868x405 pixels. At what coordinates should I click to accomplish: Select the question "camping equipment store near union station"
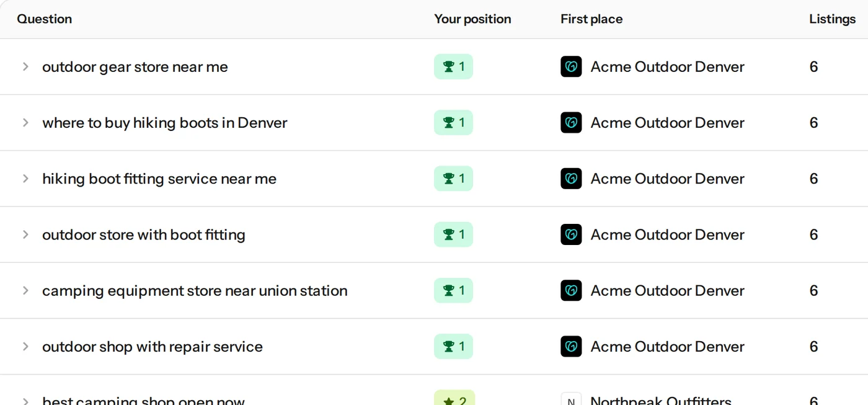195,291
